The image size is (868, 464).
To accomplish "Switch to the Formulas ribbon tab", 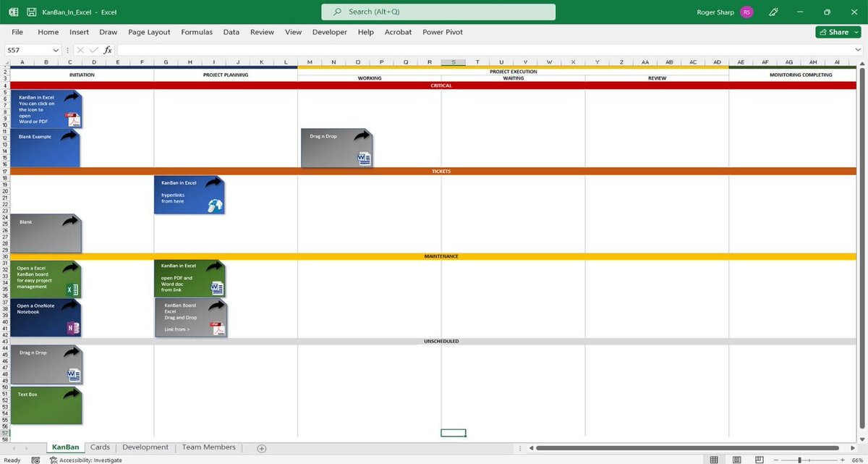I will (197, 32).
